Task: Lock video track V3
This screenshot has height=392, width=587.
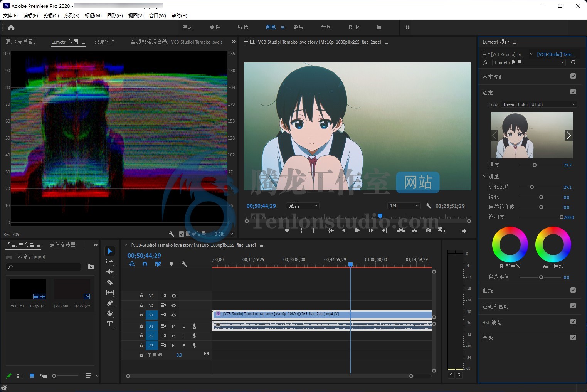Action: 141,296
